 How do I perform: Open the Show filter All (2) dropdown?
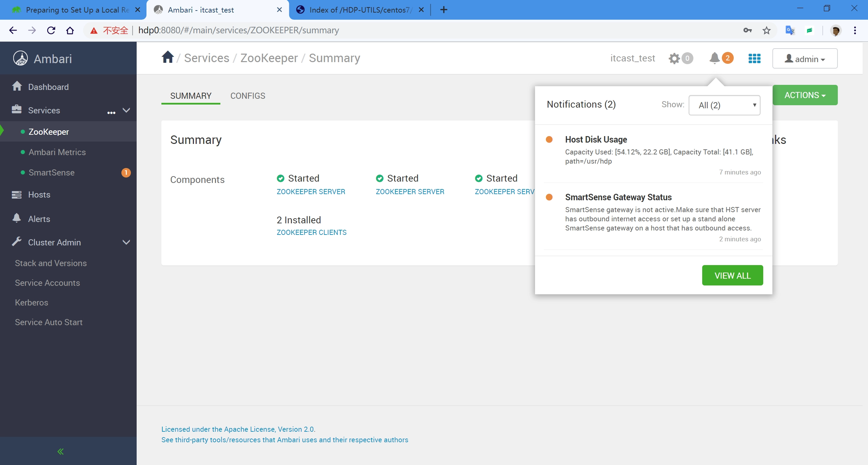725,105
